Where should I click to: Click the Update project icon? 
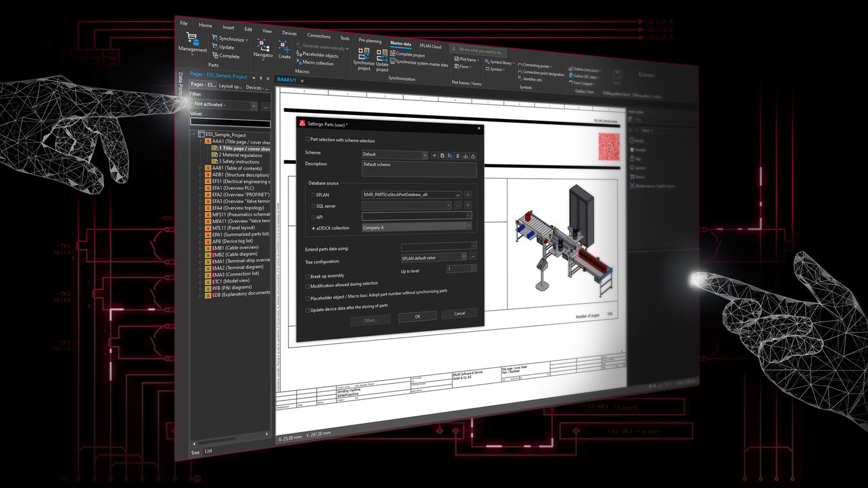[x=382, y=59]
